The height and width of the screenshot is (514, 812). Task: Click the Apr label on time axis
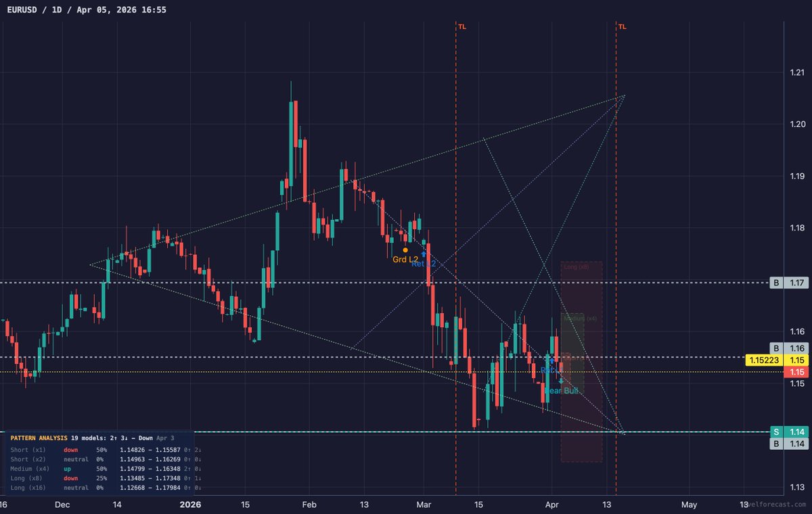click(x=552, y=505)
